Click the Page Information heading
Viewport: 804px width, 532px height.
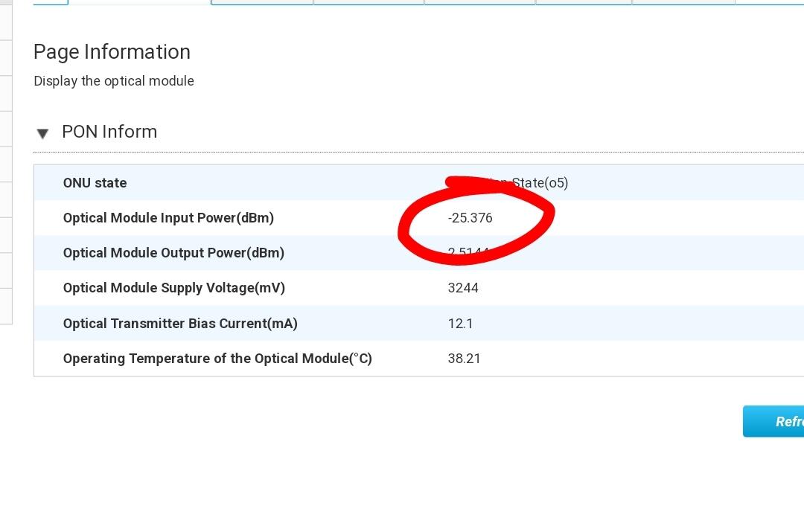112,52
